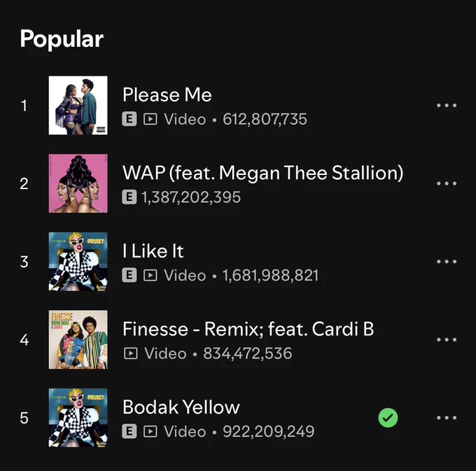Click the pink WAP cover art

pos(78,183)
